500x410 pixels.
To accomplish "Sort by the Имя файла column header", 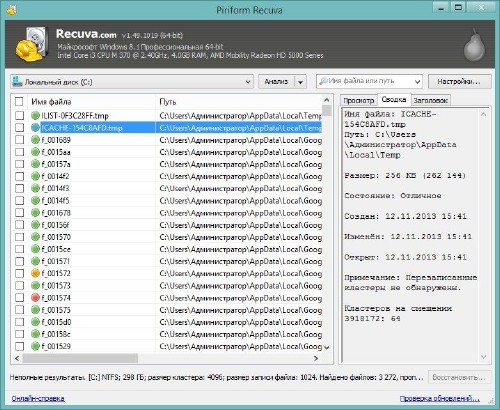I will pyautogui.click(x=92, y=102).
